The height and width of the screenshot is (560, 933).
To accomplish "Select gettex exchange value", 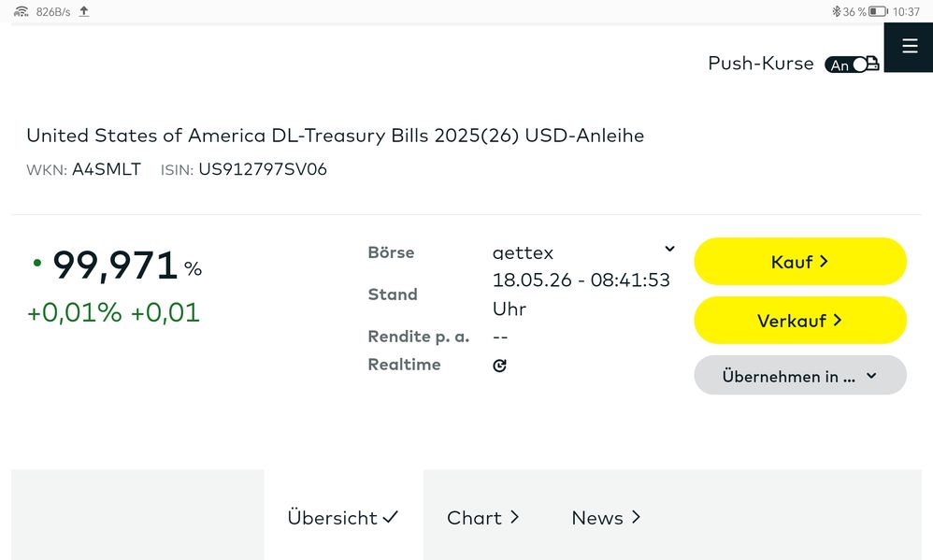I will point(523,253).
